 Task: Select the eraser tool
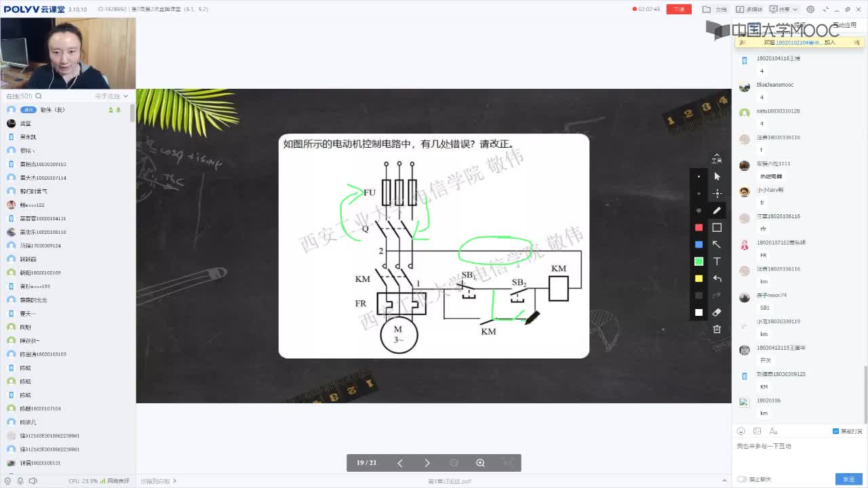(x=717, y=312)
